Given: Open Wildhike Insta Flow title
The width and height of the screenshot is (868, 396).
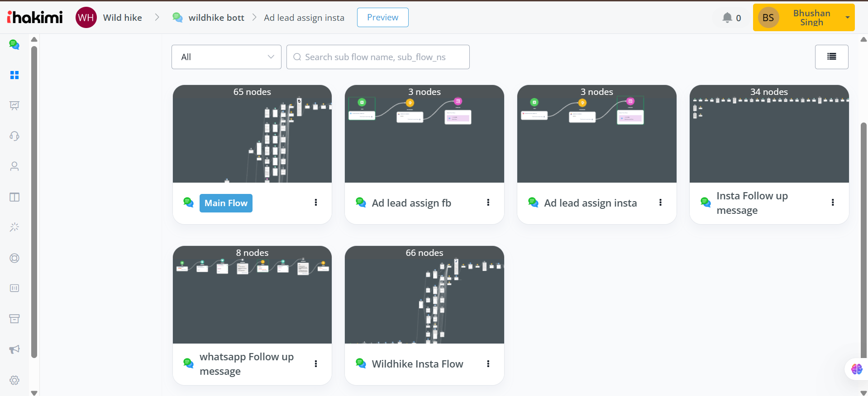Looking at the screenshot, I should pos(417,364).
